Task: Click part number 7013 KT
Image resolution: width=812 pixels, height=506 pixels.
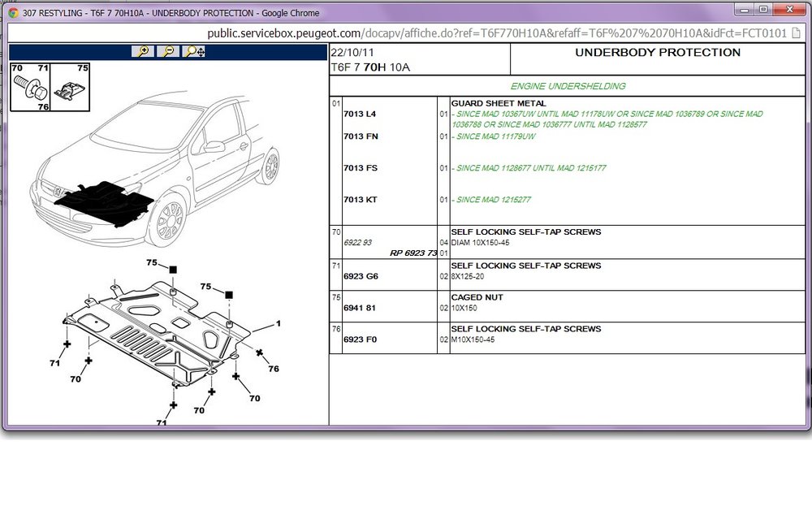Action: (x=361, y=200)
